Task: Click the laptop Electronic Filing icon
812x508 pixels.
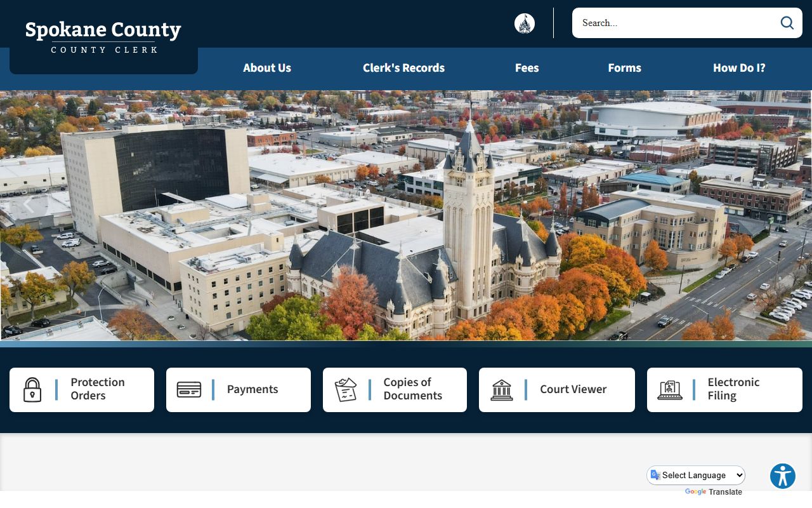Action: pos(670,389)
